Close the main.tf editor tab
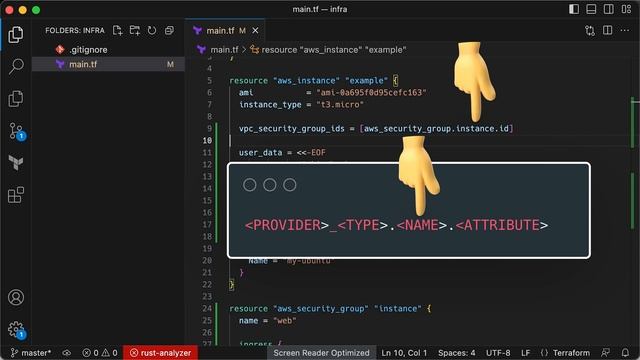 (x=255, y=31)
